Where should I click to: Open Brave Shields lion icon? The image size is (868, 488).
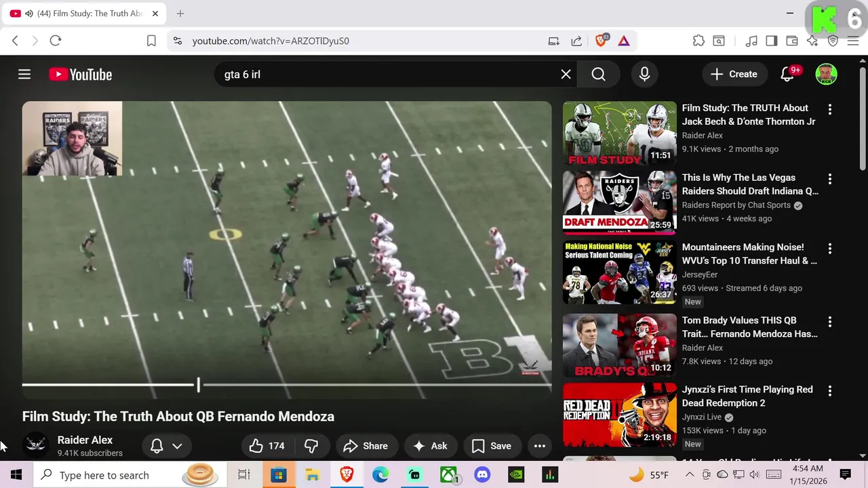601,41
